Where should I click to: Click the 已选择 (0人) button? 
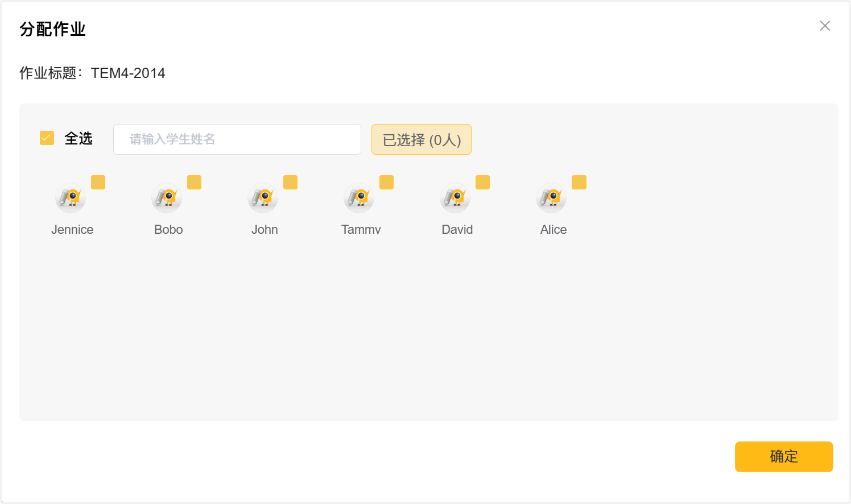click(422, 139)
